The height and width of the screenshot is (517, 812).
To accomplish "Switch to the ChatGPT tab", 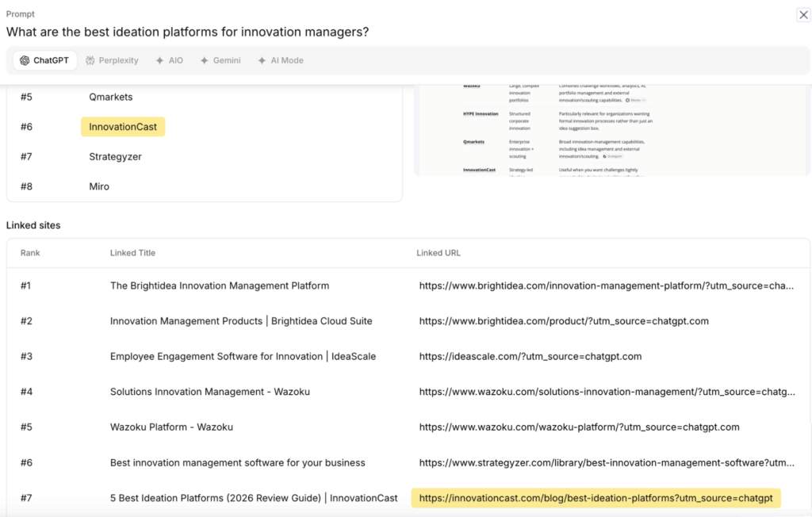I will pos(44,60).
